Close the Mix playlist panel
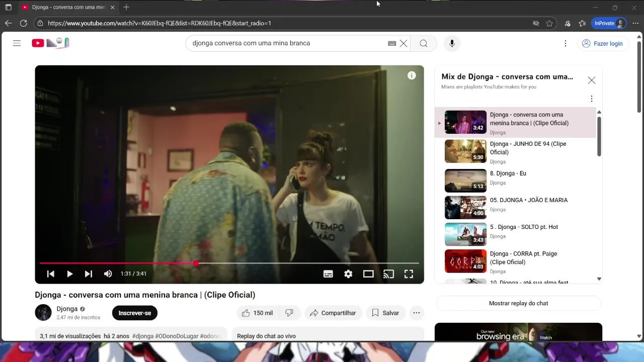Viewport: 644px width, 362px height. (592, 80)
